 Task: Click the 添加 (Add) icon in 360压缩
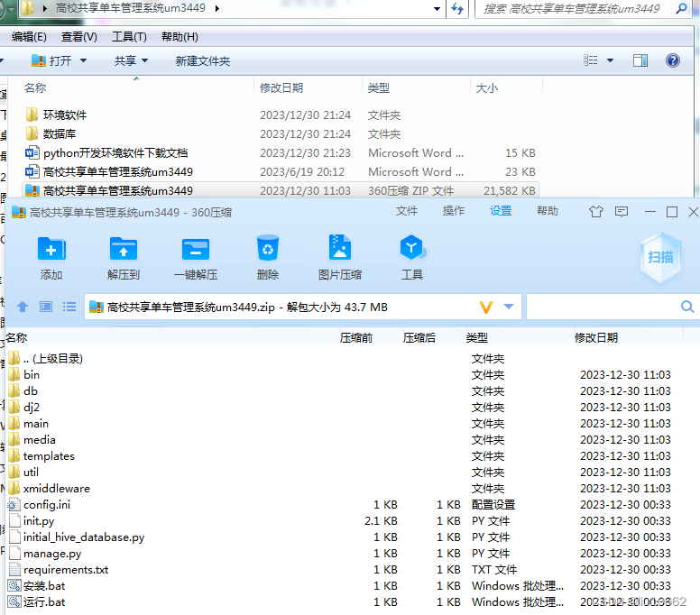pyautogui.click(x=51, y=248)
